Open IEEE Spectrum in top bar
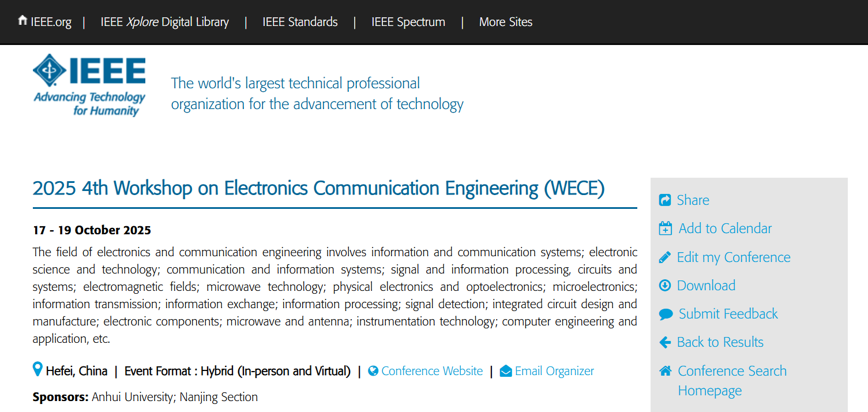This screenshot has width=868, height=412. click(408, 22)
